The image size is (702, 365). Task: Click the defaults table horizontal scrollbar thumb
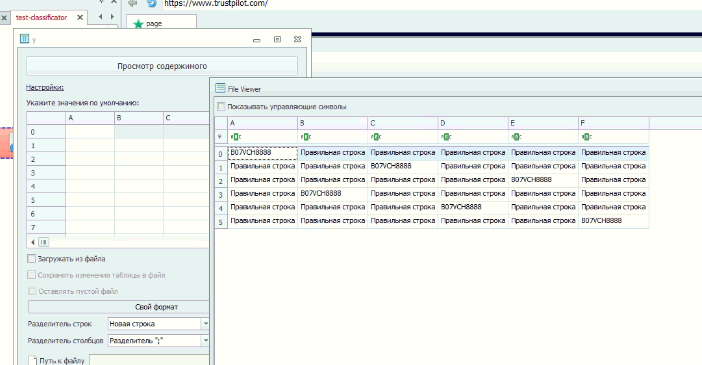coord(43,242)
